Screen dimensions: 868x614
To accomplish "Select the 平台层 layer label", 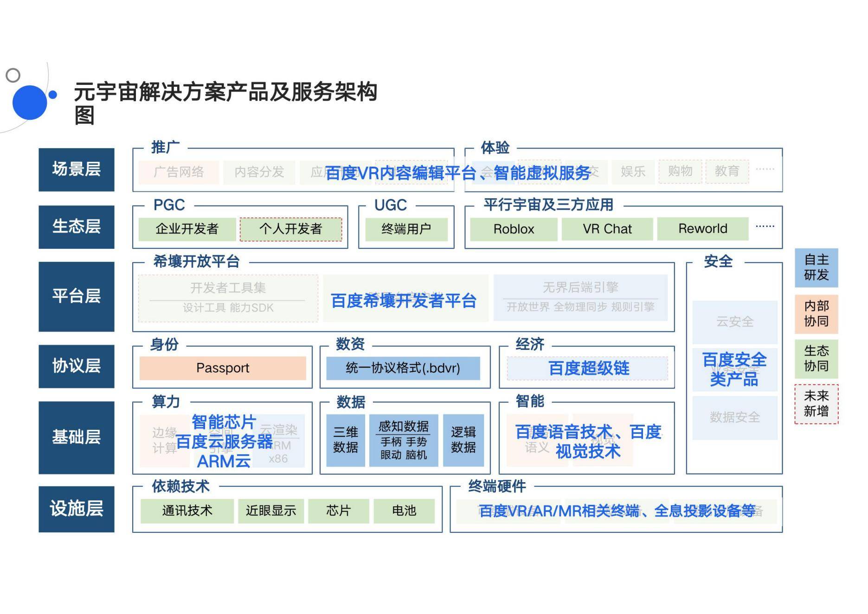I will click(77, 296).
